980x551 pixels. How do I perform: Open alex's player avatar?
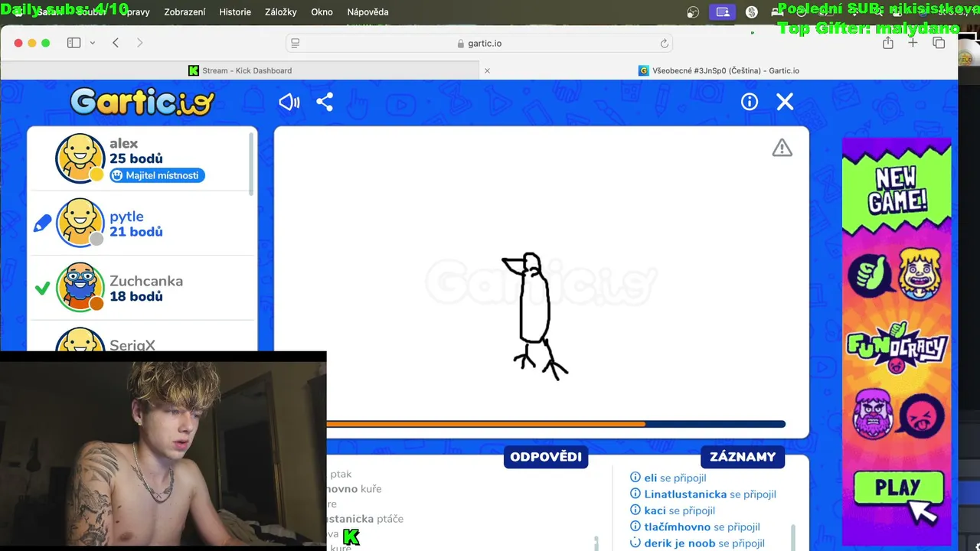(80, 158)
